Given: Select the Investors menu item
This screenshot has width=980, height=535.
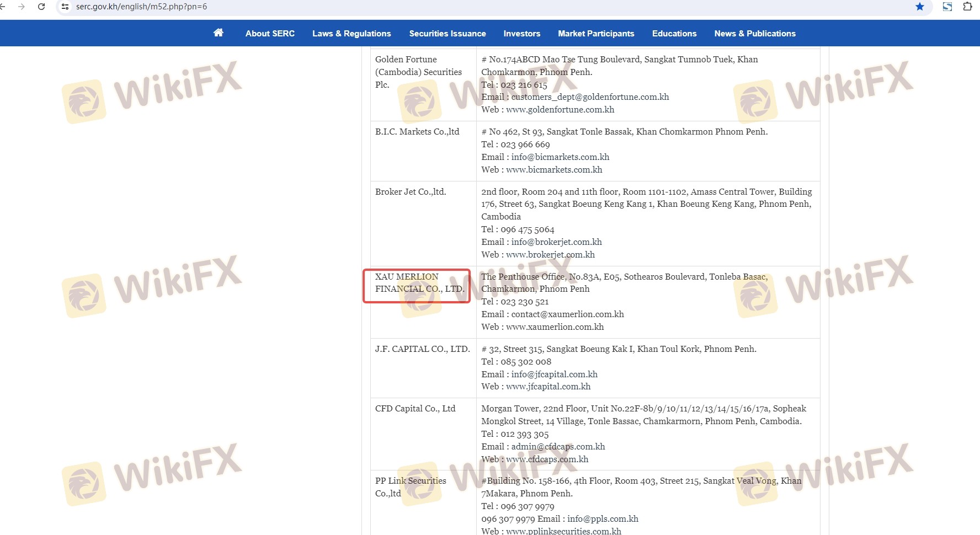Looking at the screenshot, I should pos(521,34).
